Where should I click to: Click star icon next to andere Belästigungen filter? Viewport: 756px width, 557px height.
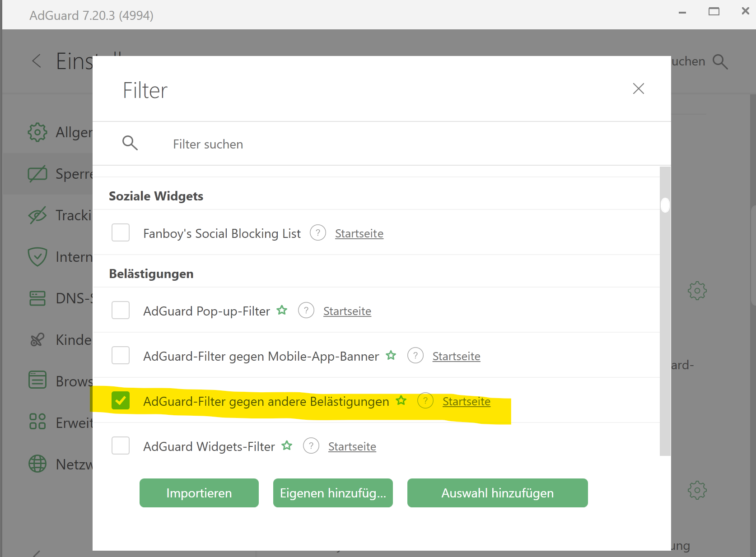(401, 400)
